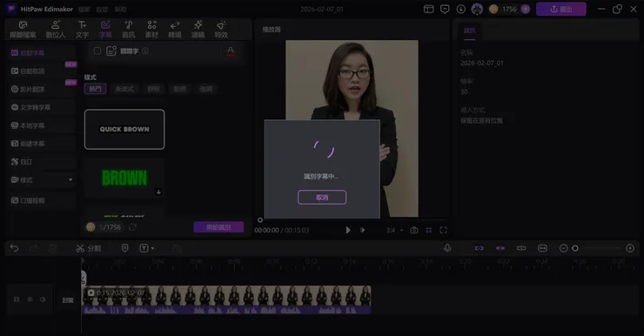
Task: Select the 2026_02_07 video clip on timeline
Action: tap(226, 299)
